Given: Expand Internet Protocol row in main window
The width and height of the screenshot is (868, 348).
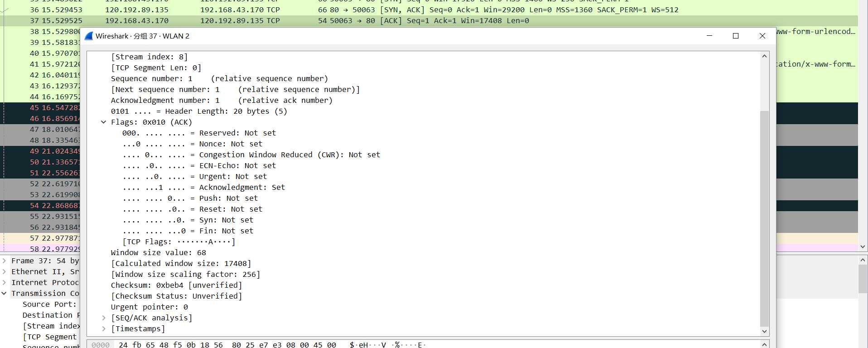Looking at the screenshot, I should pos(4,282).
